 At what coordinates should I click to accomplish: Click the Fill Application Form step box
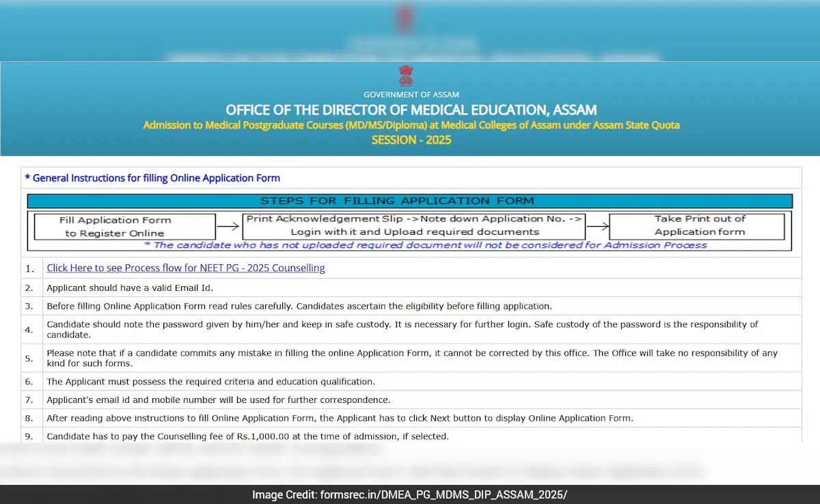(x=115, y=227)
